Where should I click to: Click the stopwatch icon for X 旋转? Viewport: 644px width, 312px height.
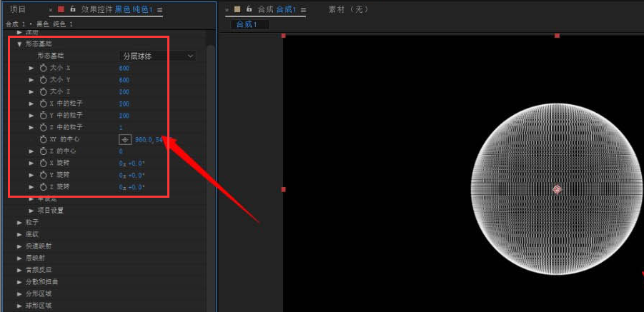point(43,163)
